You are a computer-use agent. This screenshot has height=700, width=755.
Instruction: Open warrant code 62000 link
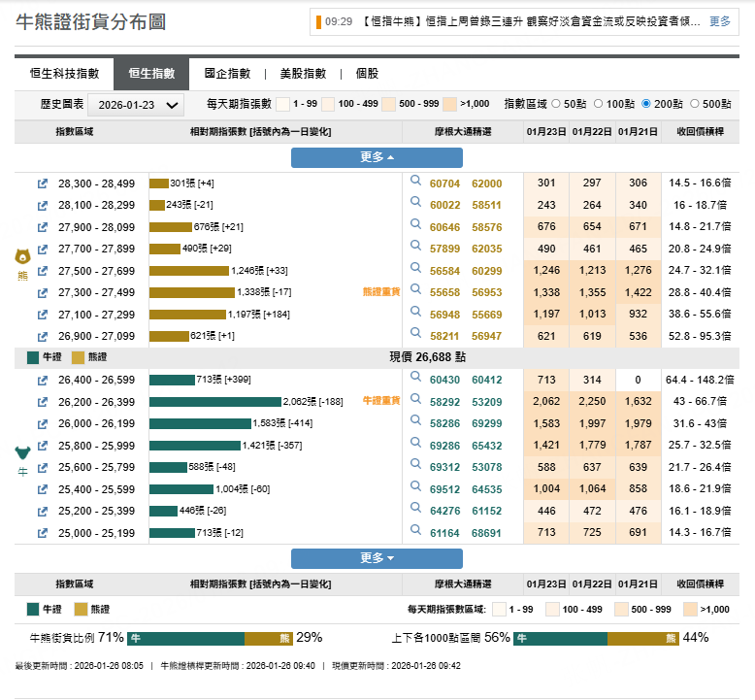pyautogui.click(x=486, y=183)
